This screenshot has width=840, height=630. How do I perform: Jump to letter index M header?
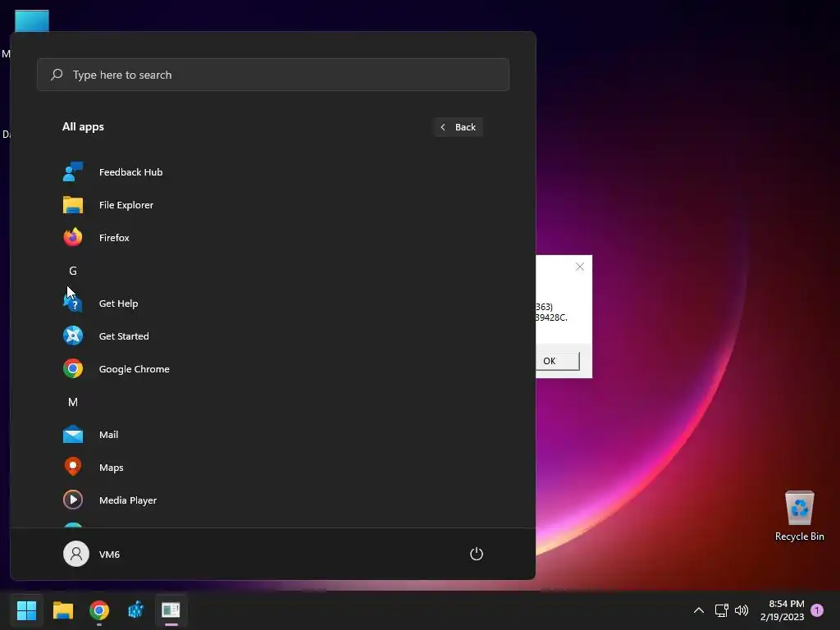(73, 402)
